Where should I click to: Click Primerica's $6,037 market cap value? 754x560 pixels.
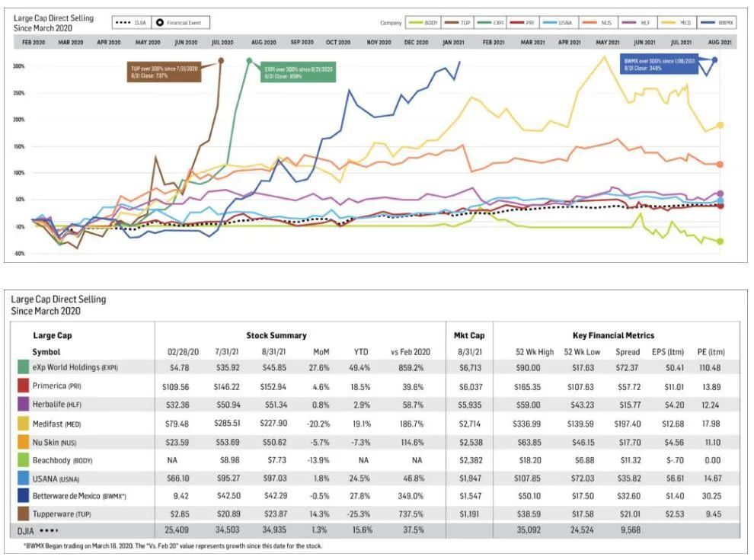click(x=469, y=386)
